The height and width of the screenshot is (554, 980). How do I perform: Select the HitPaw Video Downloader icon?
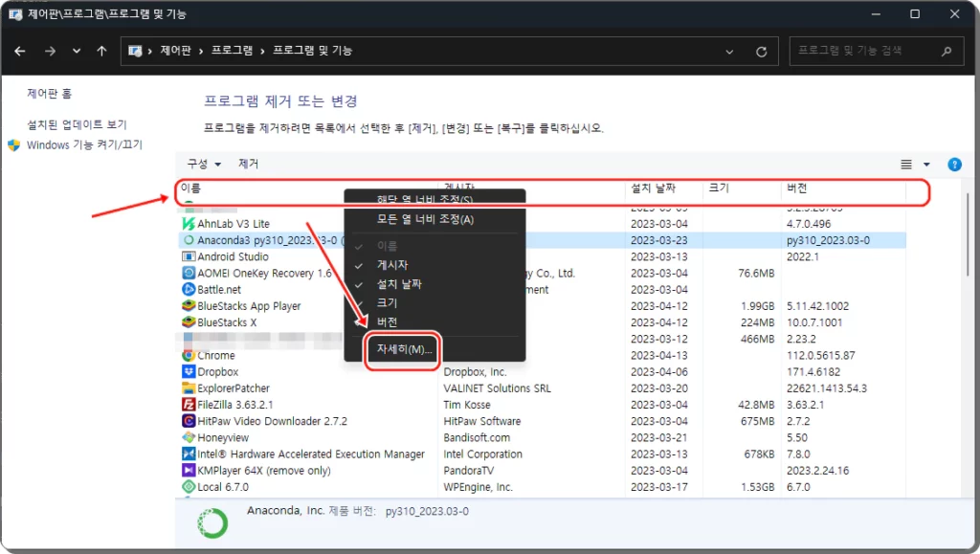[x=189, y=421]
